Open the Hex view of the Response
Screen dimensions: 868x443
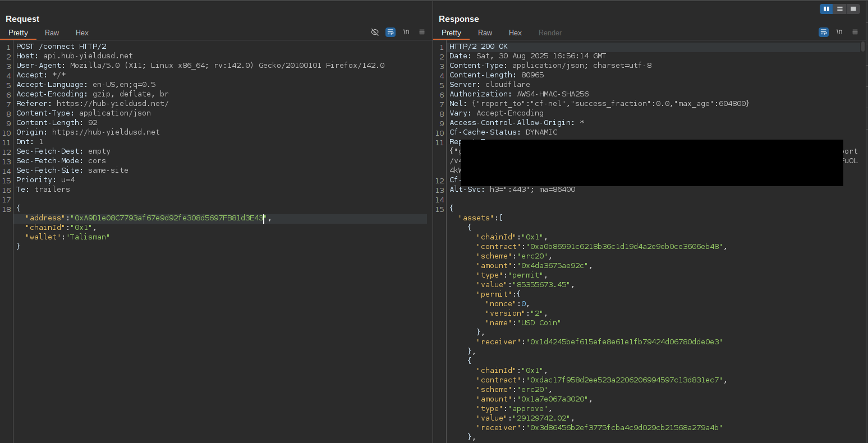pos(515,33)
